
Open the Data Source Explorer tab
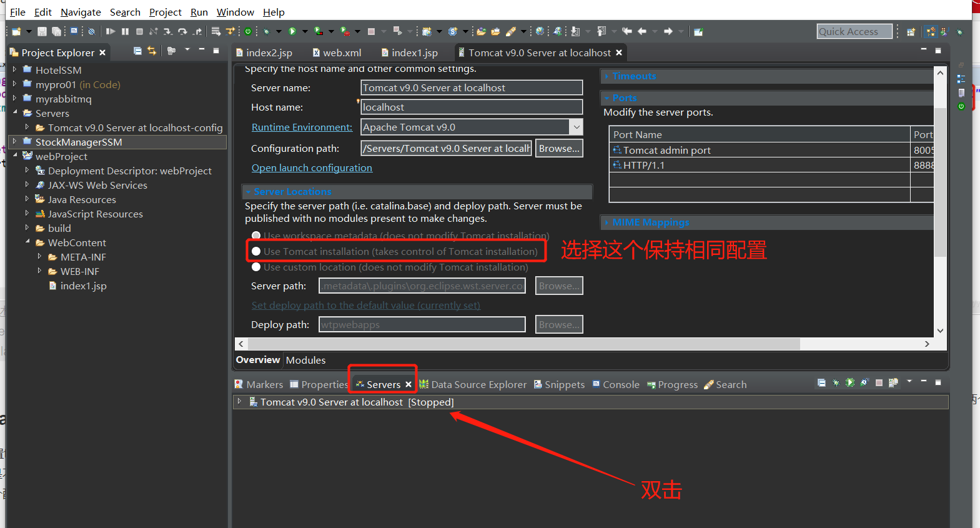click(473, 384)
